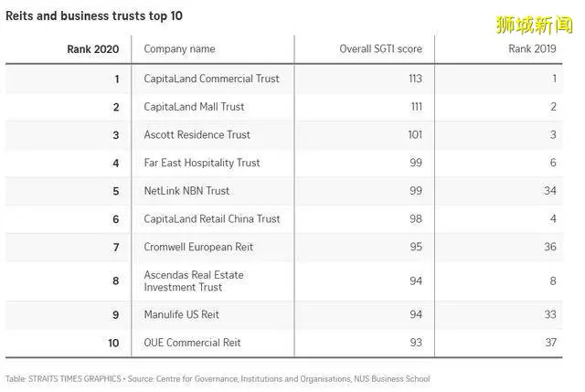This screenshot has height=392, width=585.
Task: Click the Company name column header
Action: click(179, 48)
